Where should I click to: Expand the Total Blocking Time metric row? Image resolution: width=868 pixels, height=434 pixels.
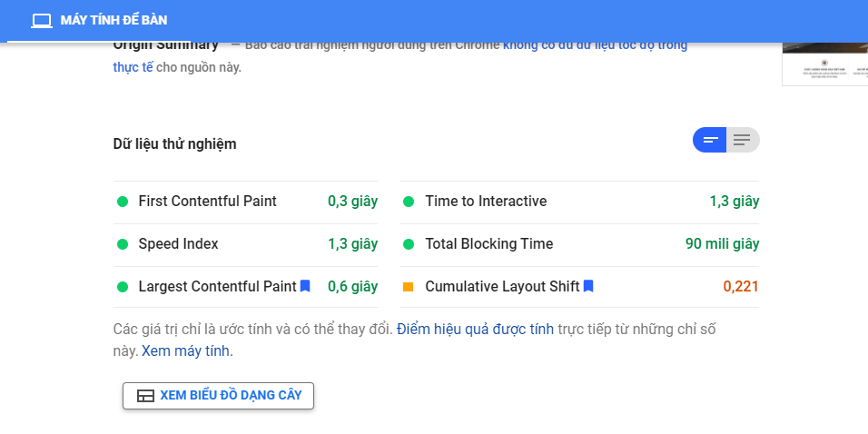click(x=579, y=244)
